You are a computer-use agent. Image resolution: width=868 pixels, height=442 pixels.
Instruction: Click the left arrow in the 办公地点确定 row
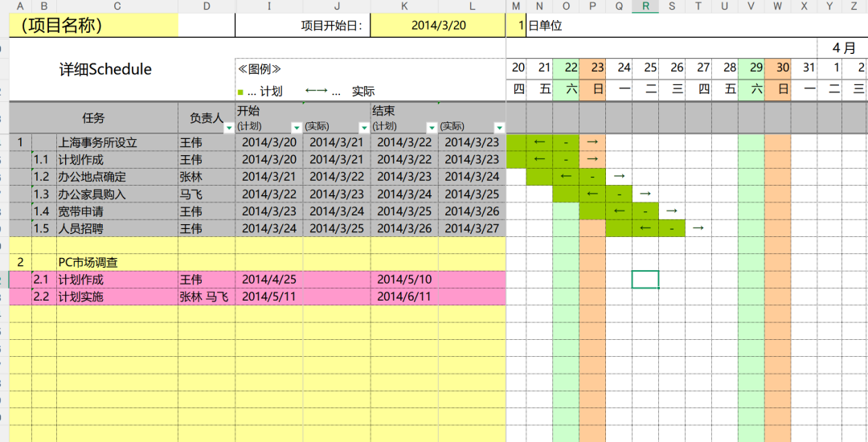566,176
